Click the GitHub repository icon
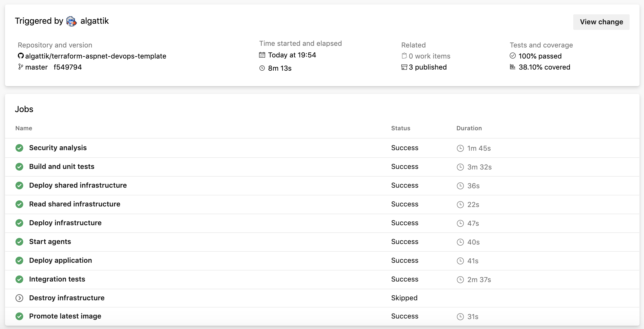The height and width of the screenshot is (329, 644). coord(21,56)
